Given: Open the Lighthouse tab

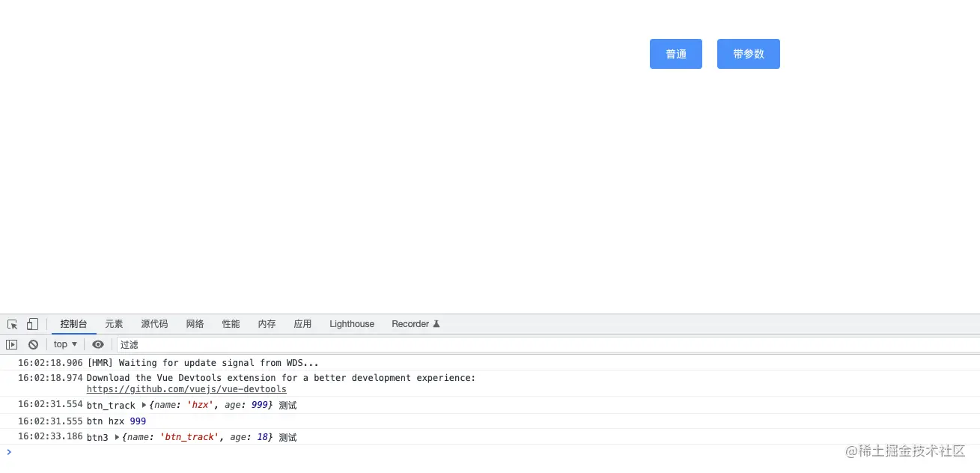Looking at the screenshot, I should coord(352,324).
